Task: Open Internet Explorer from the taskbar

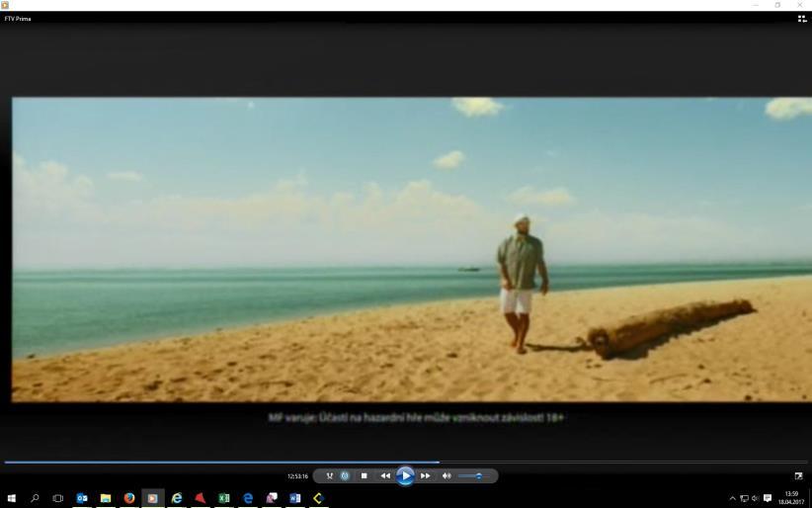Action: click(x=177, y=498)
